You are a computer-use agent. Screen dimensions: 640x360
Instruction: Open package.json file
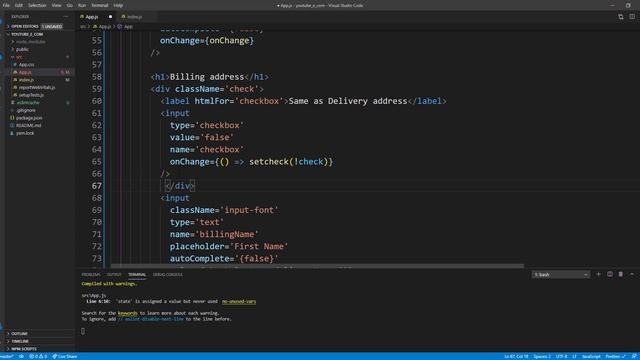click(29, 118)
